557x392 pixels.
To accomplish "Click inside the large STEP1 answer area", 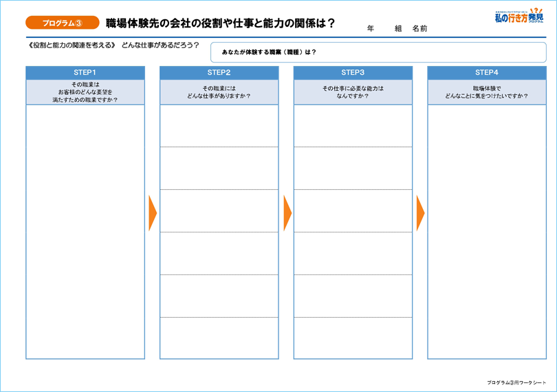I will 85,232.
